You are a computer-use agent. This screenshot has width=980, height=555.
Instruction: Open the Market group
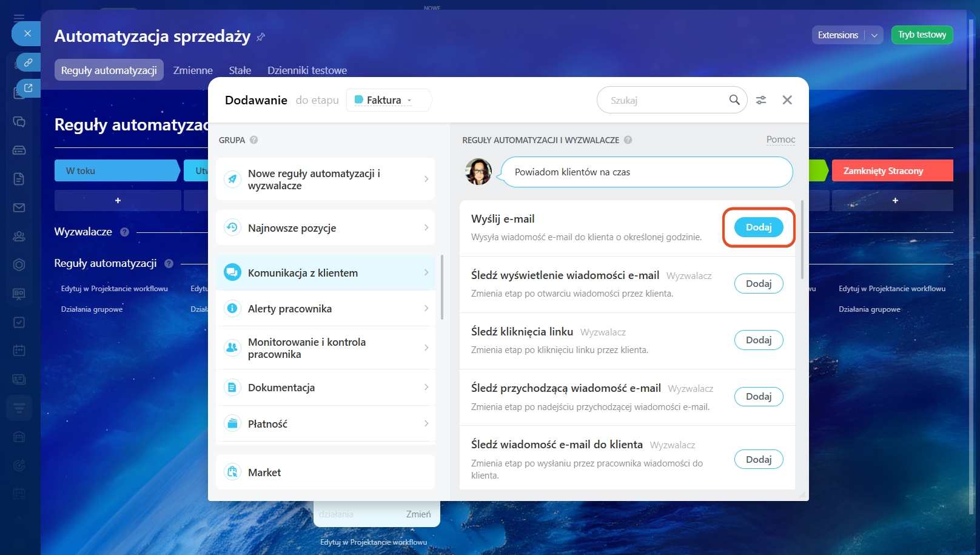point(325,472)
